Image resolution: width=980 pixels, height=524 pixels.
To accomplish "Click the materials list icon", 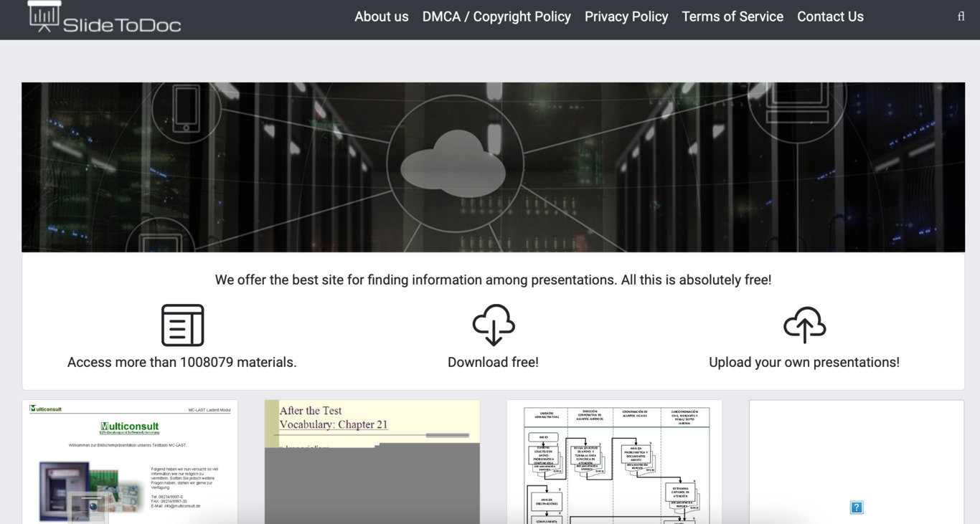I will coord(182,325).
